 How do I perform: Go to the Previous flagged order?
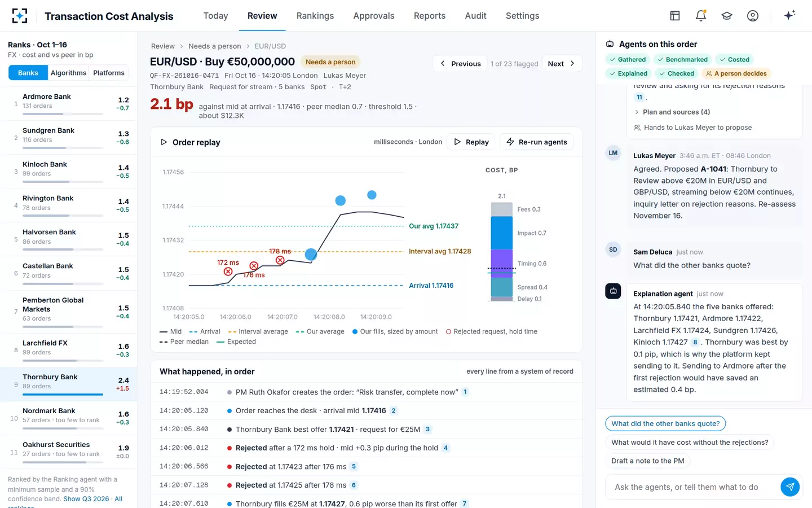460,63
